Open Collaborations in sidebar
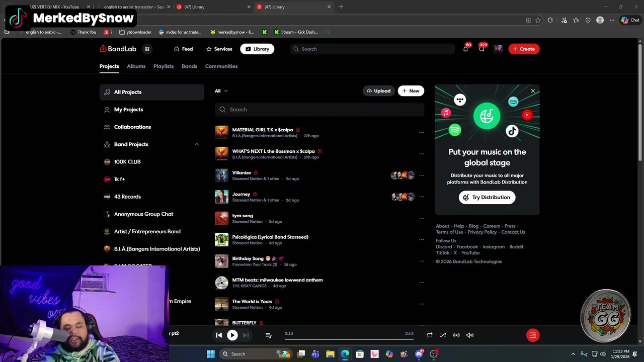 [x=151, y=127]
